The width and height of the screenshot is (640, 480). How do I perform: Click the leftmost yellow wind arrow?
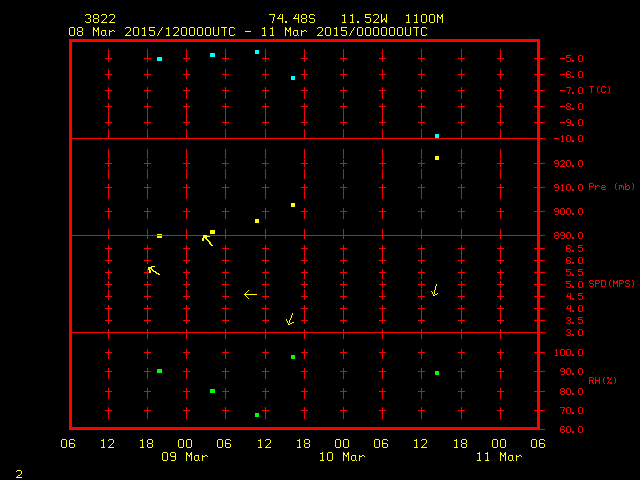[153, 270]
